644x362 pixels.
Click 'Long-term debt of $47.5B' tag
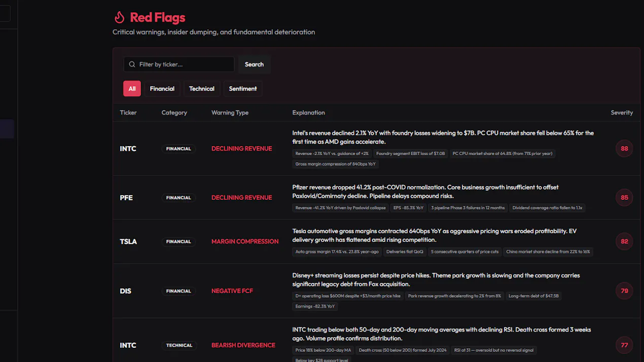click(533, 296)
